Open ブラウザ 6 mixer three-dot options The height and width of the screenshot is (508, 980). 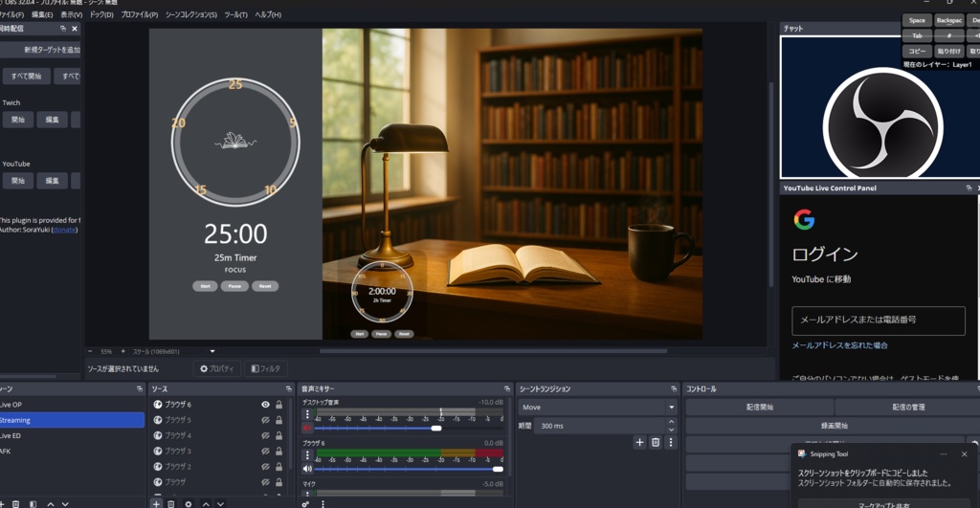point(307,454)
